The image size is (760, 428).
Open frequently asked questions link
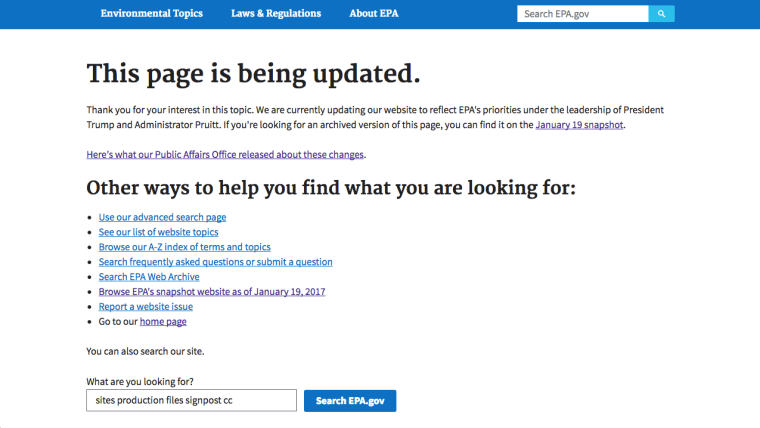tap(216, 262)
